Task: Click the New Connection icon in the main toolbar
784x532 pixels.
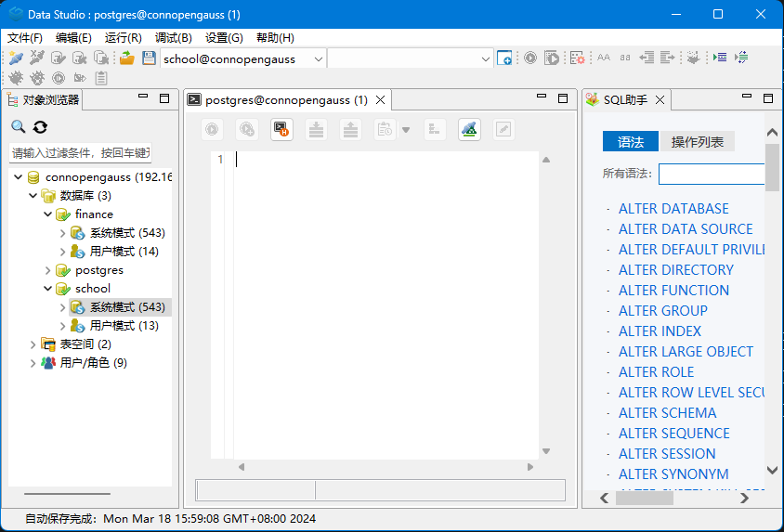Action: click(16, 58)
